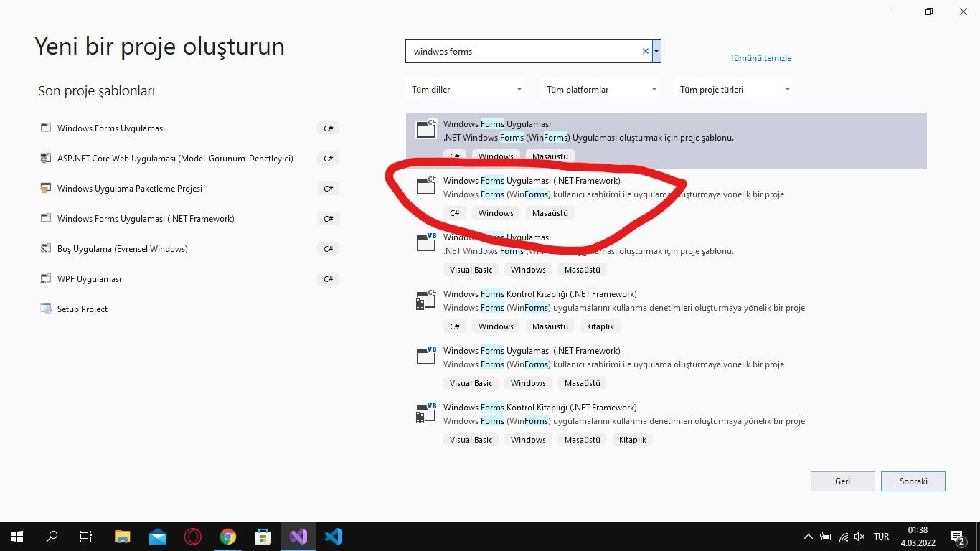Open the notification center icon
The height and width of the screenshot is (551, 980).
click(958, 537)
